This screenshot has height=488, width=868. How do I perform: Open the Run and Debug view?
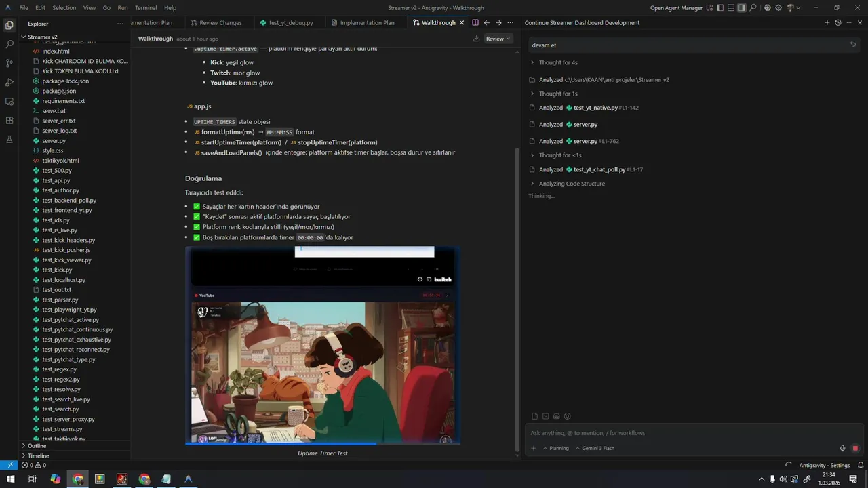tap(9, 82)
